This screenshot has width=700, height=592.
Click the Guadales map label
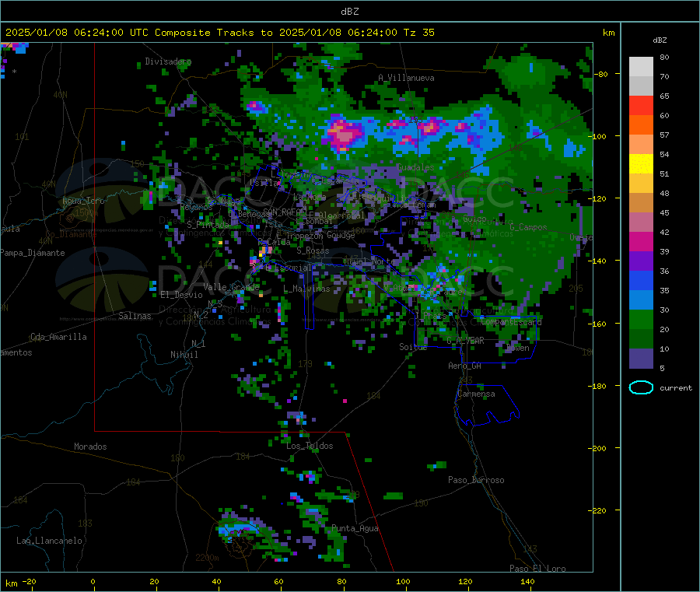415,167
